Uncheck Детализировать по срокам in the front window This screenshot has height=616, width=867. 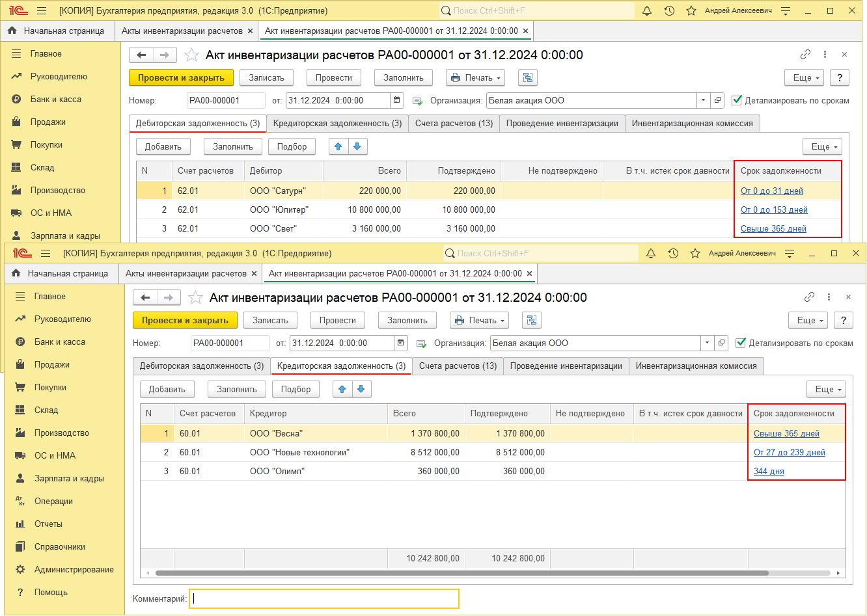pos(741,343)
